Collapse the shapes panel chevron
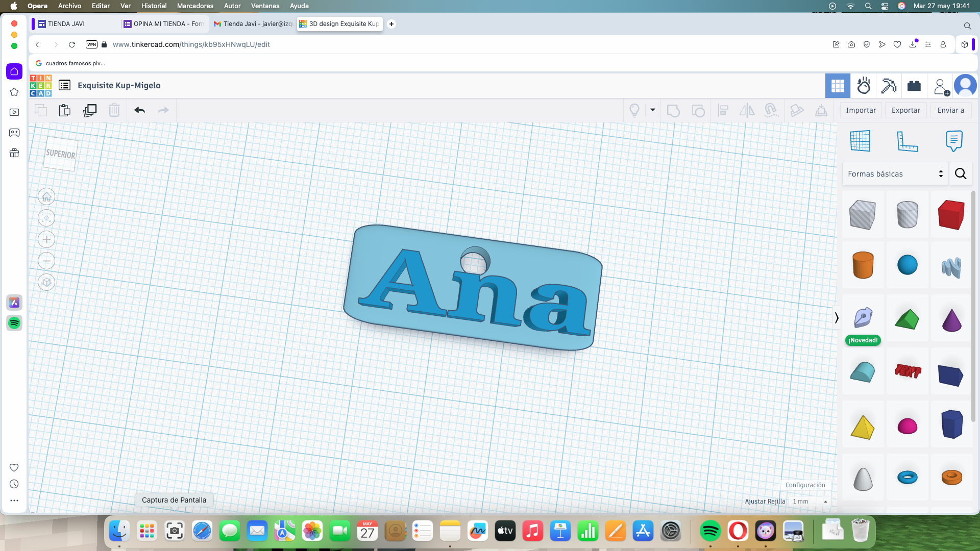Image resolution: width=980 pixels, height=551 pixels. click(x=837, y=318)
